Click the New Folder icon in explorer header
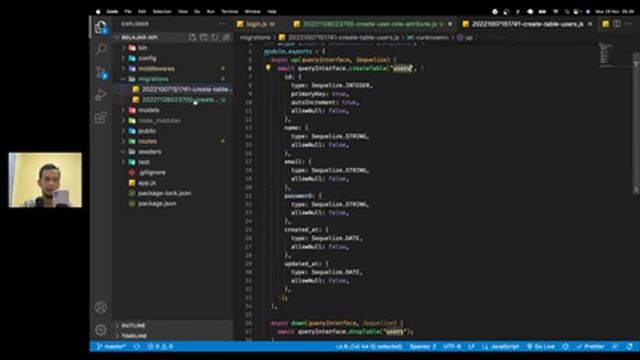640x360 pixels. [x=203, y=37]
